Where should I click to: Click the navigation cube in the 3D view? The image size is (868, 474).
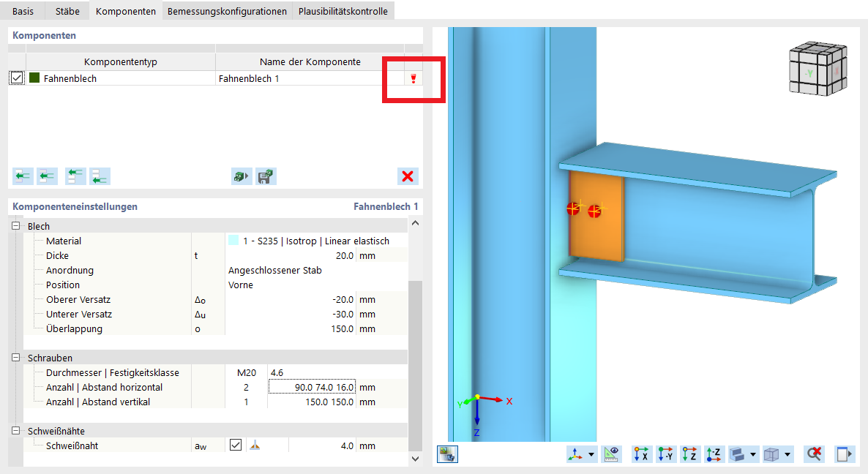(x=818, y=69)
